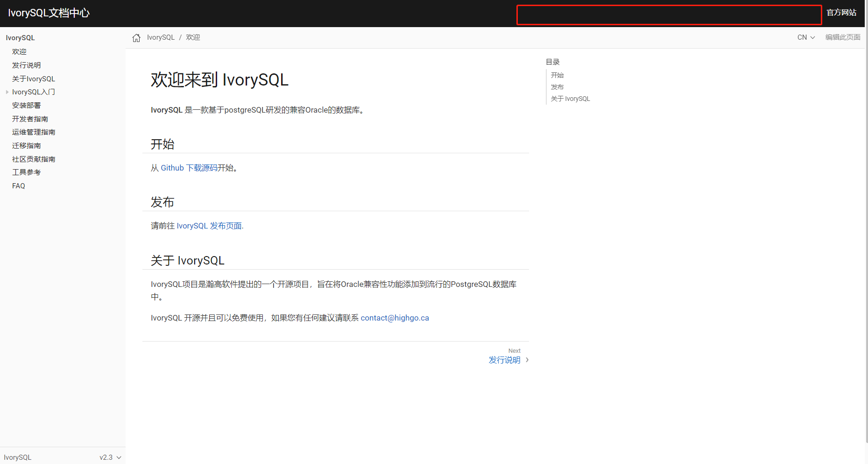Select 安装部署 in the sidebar
The height and width of the screenshot is (464, 868).
pyautogui.click(x=26, y=105)
